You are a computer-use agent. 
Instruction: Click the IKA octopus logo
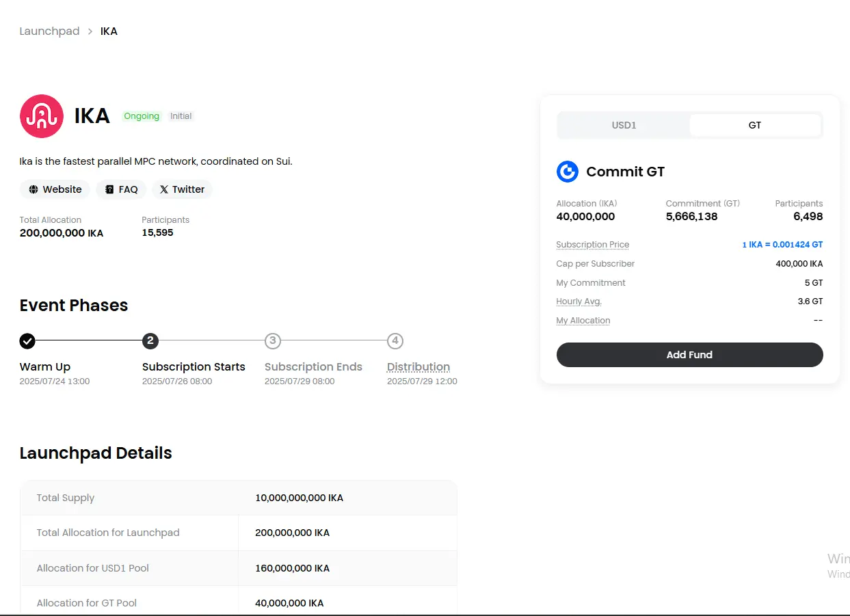[42, 116]
